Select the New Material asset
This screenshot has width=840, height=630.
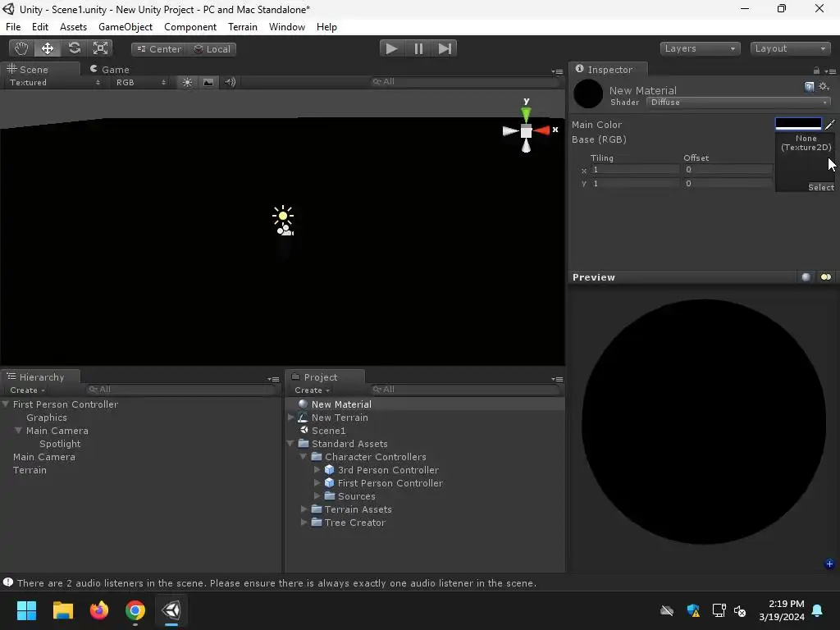click(x=341, y=404)
